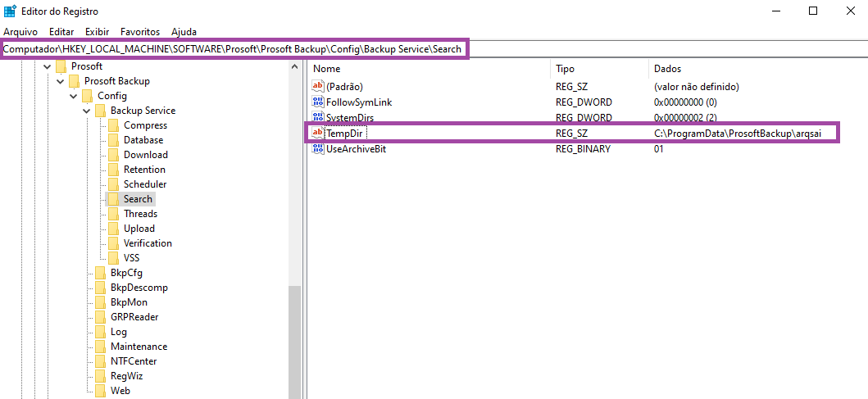868x399 pixels.
Task: Select the FollowSymLink value name
Action: (359, 102)
